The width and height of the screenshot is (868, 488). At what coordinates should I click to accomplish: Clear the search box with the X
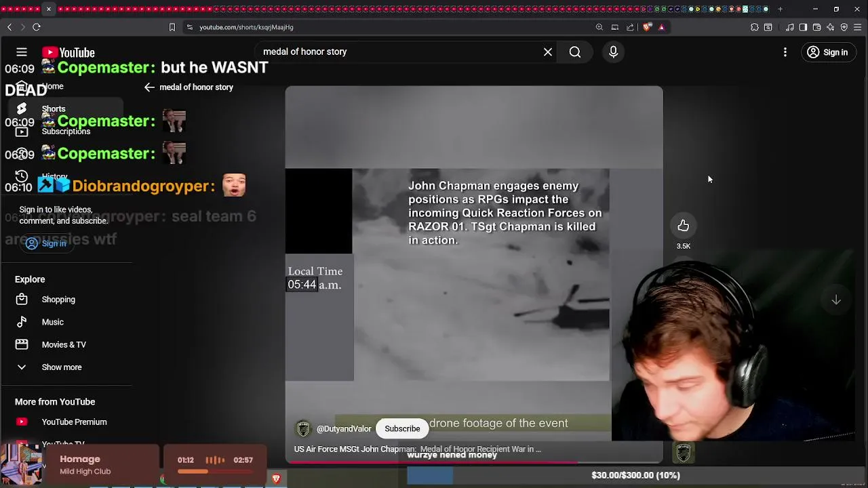(x=548, y=52)
